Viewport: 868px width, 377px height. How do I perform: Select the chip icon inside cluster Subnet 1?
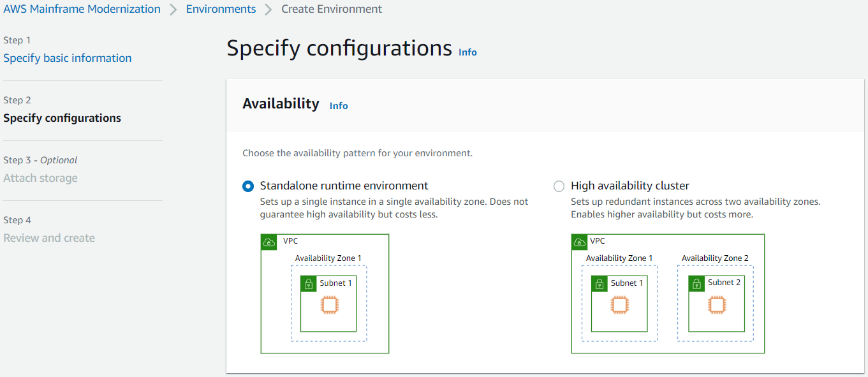tap(620, 306)
